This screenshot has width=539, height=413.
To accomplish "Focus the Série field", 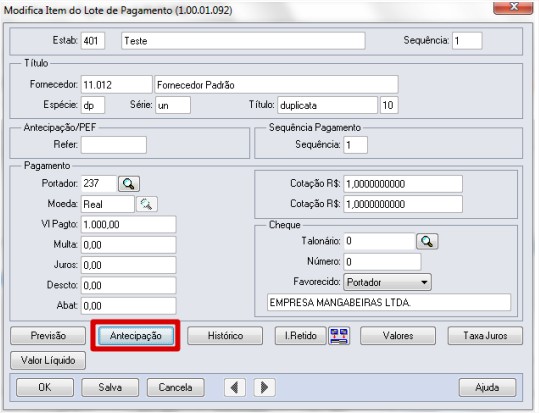I will 173,105.
